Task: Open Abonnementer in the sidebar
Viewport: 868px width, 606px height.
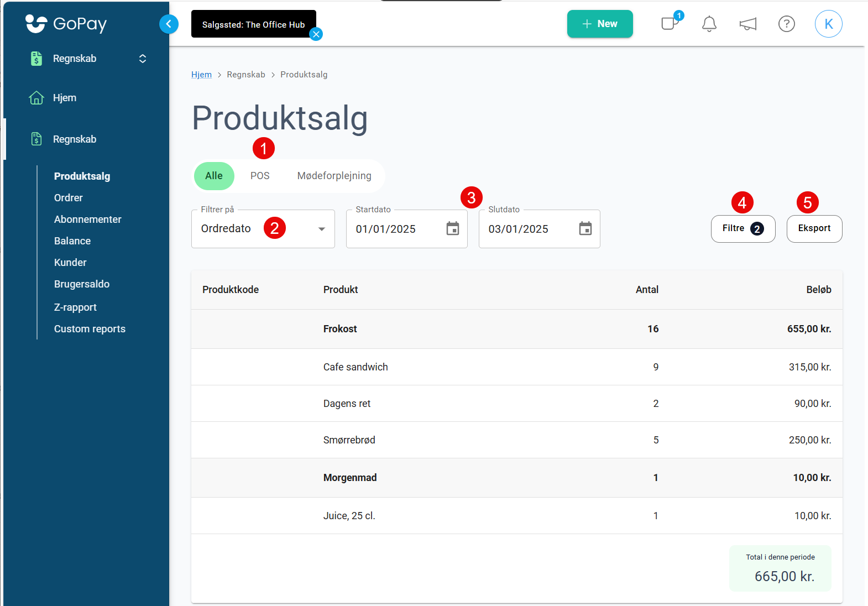Action: click(x=88, y=220)
